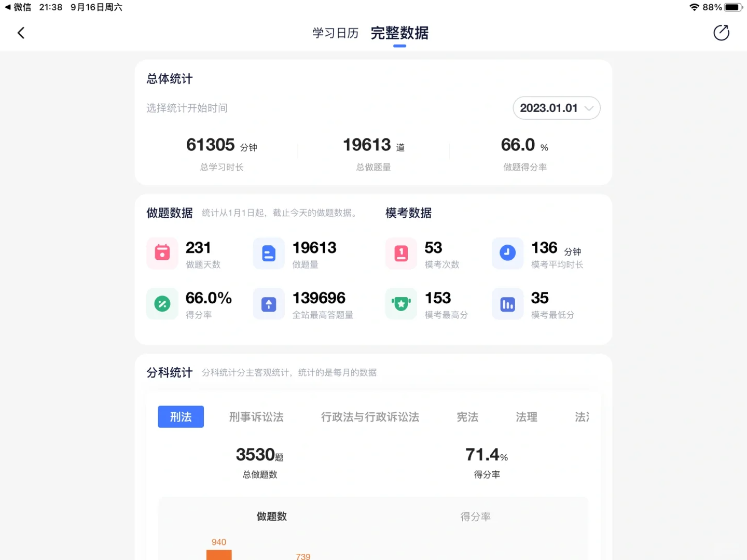This screenshot has height=560, width=747.
Task: Tap the back arrow icon
Action: pyautogui.click(x=21, y=33)
